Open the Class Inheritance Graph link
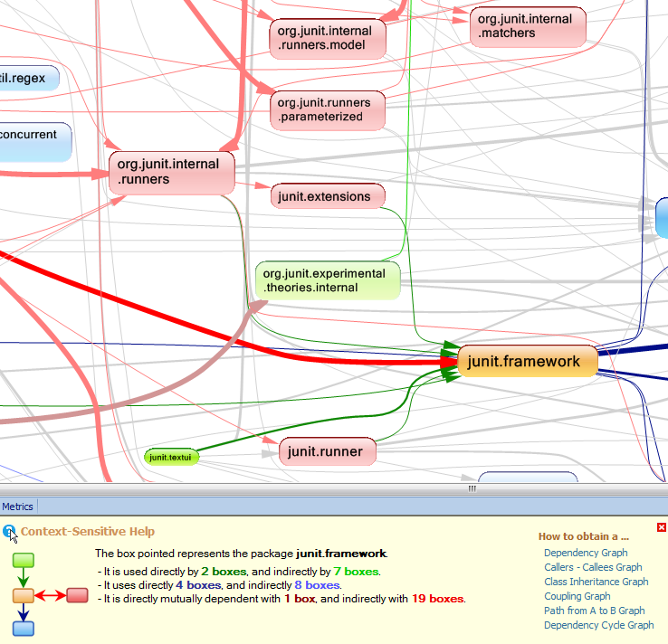668x644 pixels. coord(596,582)
